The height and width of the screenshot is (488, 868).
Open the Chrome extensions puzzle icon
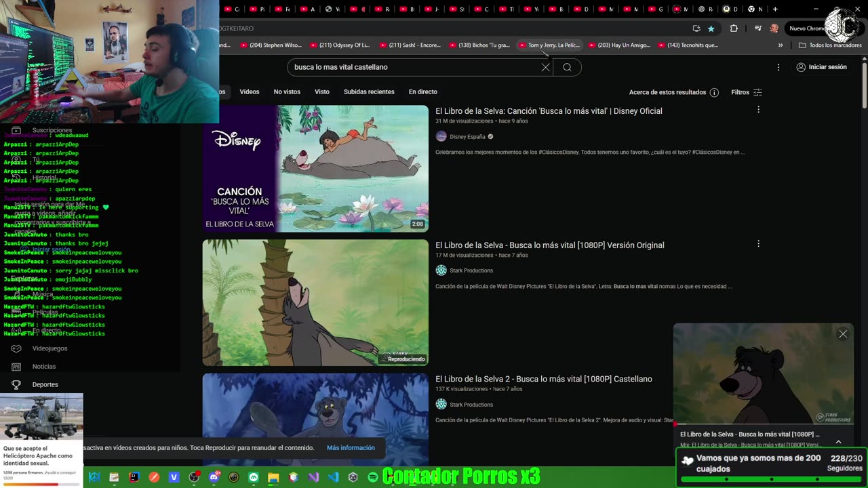[x=734, y=28]
